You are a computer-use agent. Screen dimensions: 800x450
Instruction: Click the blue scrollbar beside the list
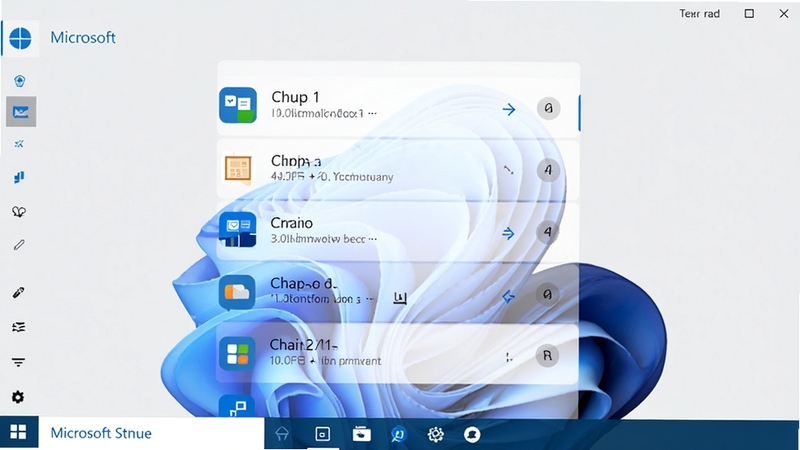tap(580, 112)
